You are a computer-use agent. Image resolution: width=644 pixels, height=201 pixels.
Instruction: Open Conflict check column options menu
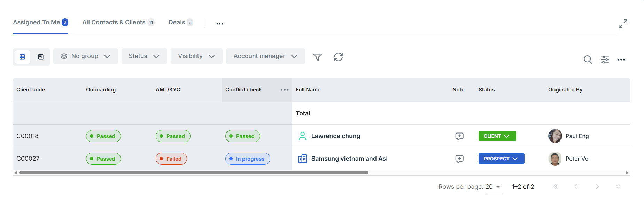(285, 90)
